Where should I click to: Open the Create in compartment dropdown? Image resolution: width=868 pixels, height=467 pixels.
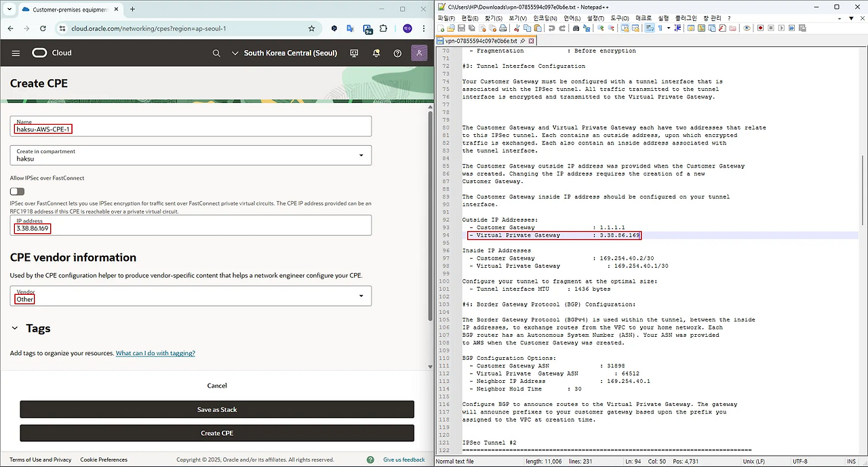click(191, 155)
